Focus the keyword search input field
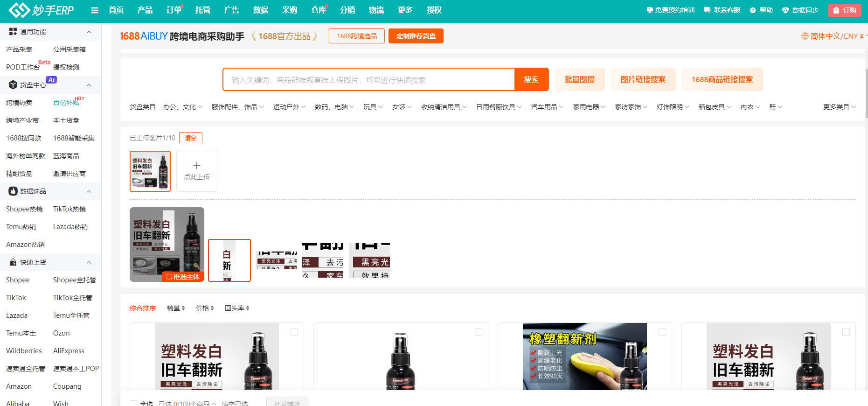The image size is (868, 406). 368,79
